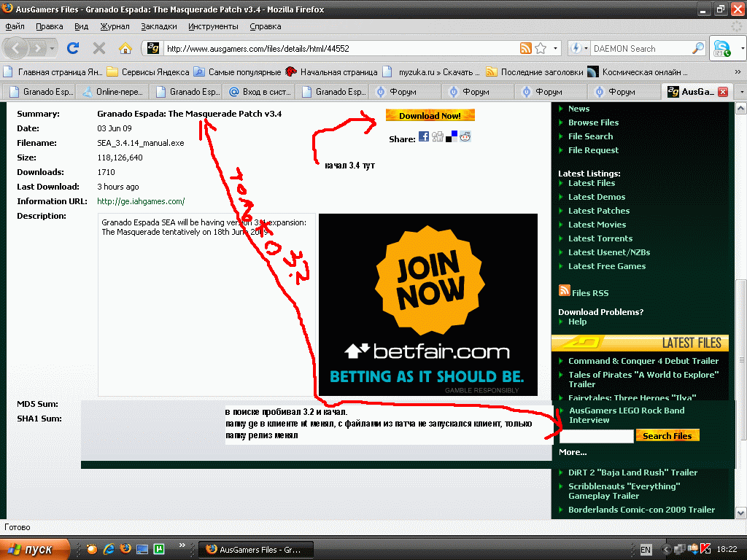Open recent pages history dropdown arrow

point(52,48)
